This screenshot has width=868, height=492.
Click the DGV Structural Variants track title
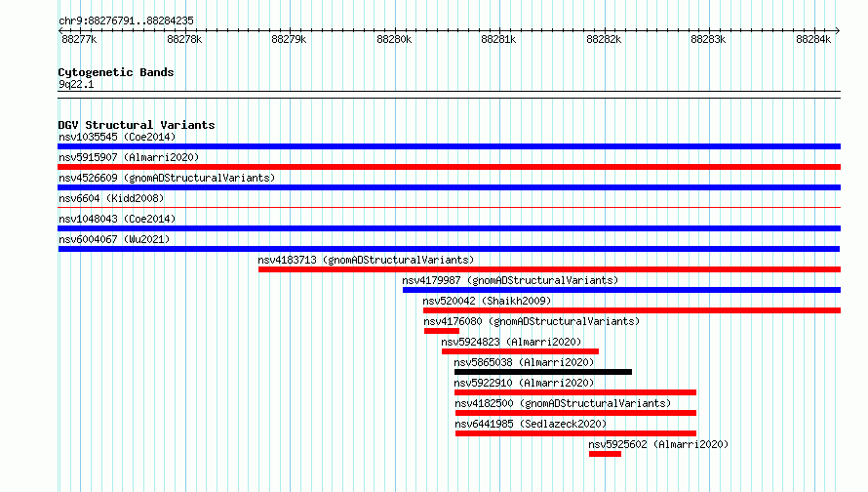137,125
